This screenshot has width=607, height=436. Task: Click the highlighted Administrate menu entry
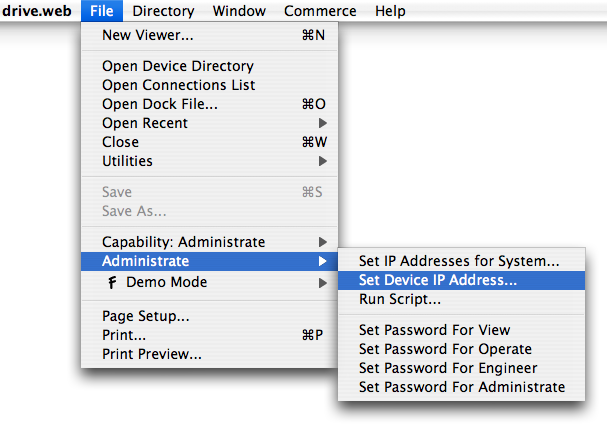pos(209,261)
